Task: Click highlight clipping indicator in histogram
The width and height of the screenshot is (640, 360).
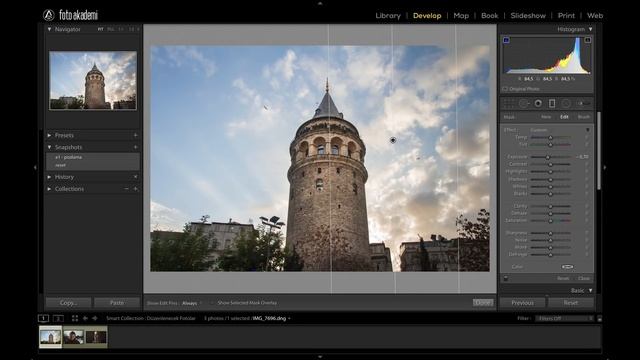Action: [587, 40]
